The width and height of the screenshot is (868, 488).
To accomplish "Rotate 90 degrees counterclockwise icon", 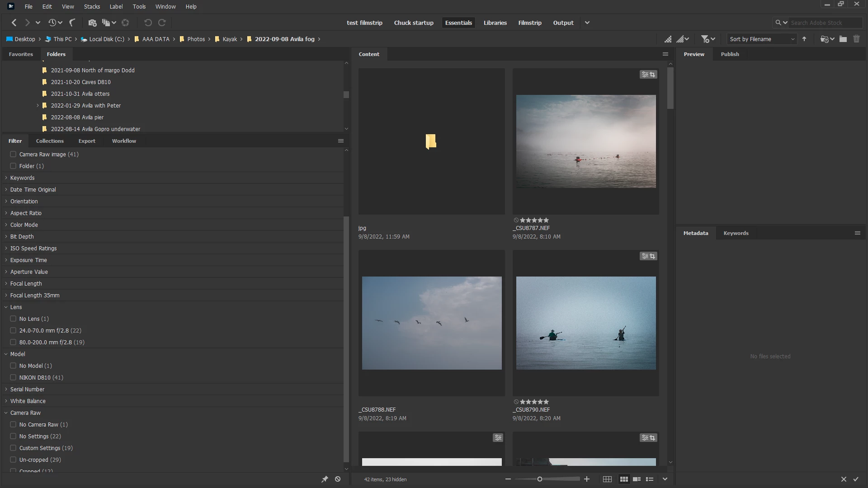I will point(148,23).
